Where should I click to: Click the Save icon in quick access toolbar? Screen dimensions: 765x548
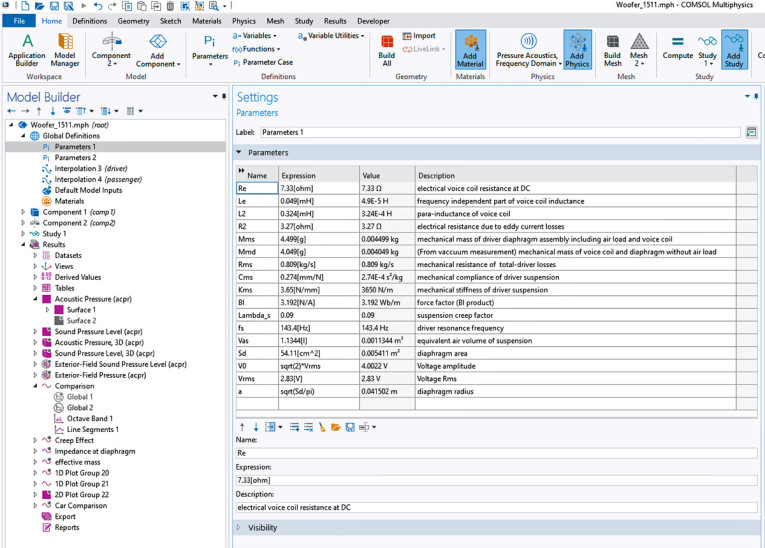click(x=54, y=6)
